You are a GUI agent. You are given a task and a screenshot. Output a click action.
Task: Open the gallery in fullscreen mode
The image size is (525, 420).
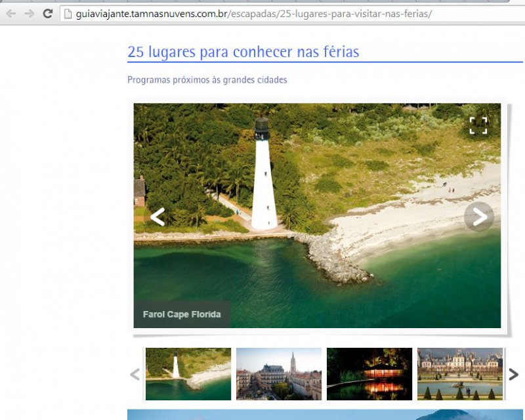coord(478,125)
